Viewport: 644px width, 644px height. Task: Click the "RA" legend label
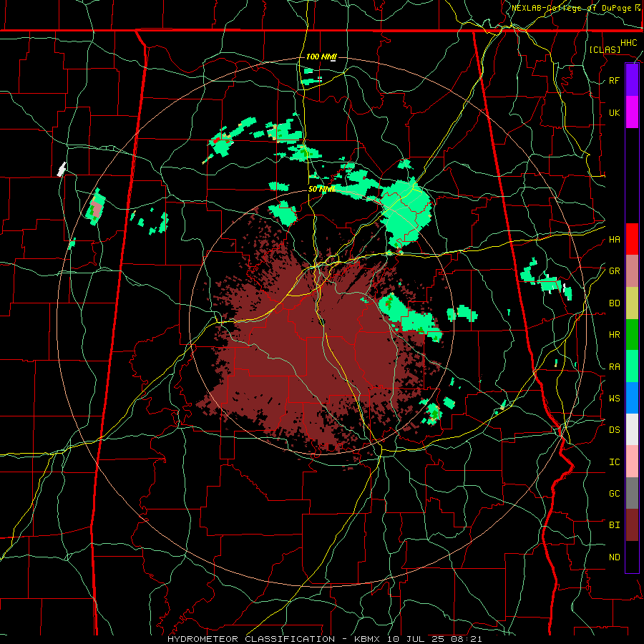(614, 367)
